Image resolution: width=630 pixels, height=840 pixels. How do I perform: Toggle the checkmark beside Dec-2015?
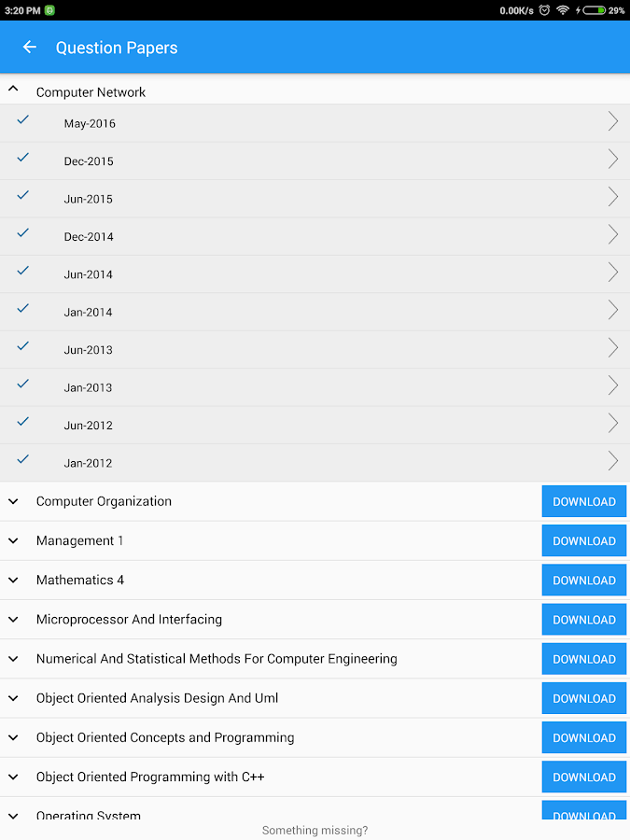tap(22, 157)
